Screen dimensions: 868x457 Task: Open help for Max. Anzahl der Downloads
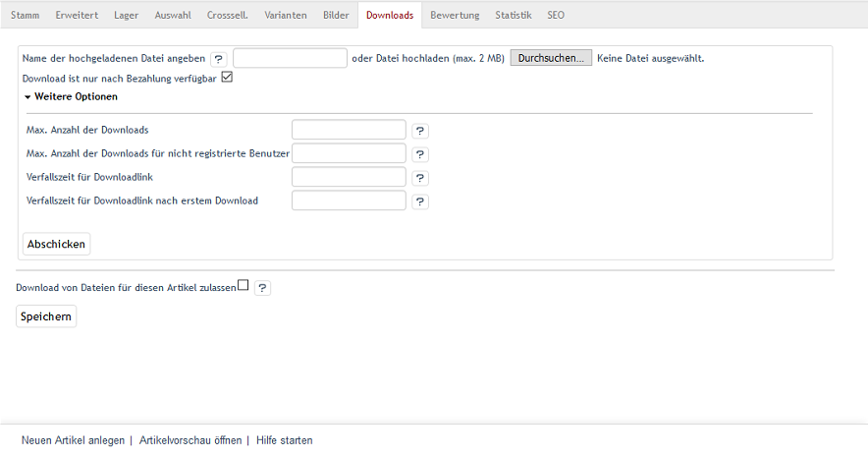(x=420, y=131)
